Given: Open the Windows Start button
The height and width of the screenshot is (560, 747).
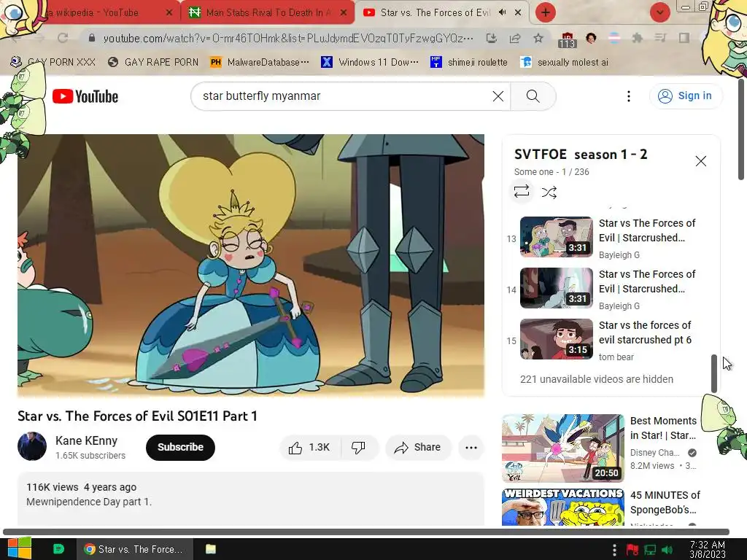Looking at the screenshot, I should (19, 548).
